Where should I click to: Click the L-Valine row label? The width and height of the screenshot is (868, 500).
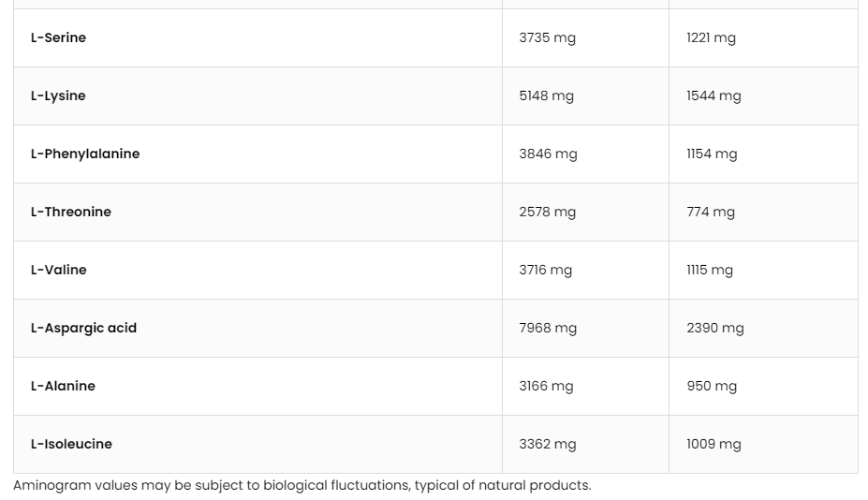click(59, 270)
